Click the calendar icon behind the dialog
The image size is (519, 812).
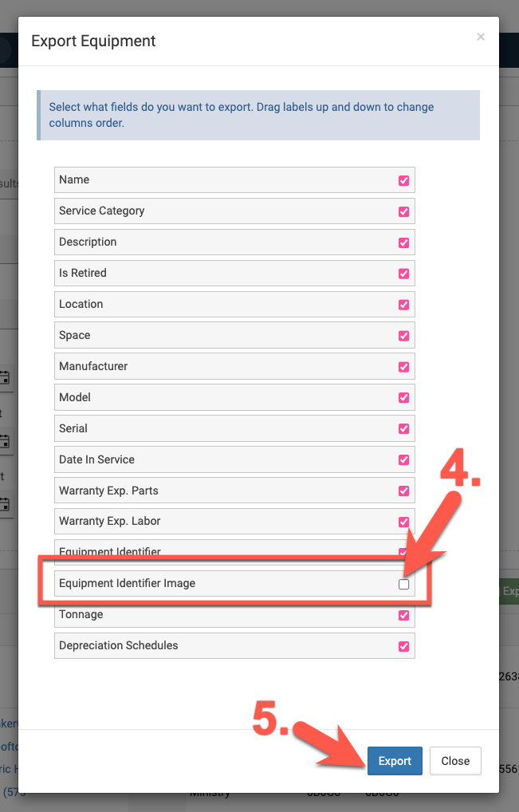point(5,378)
